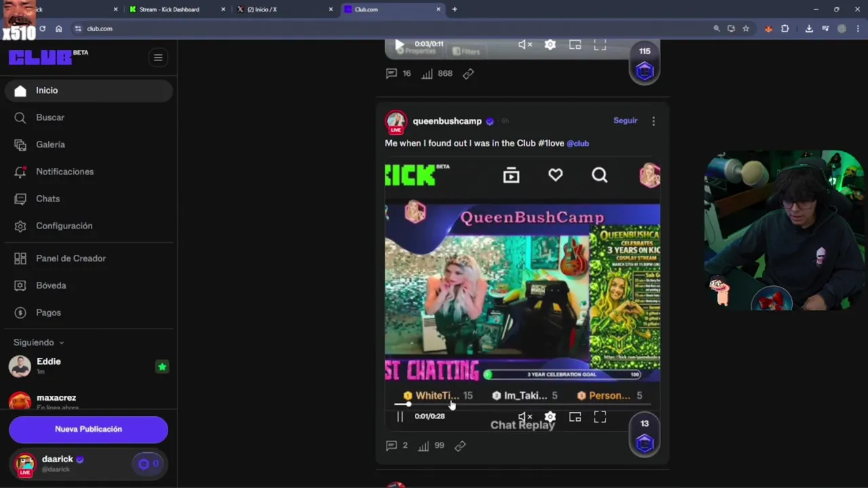Open settings gear on the top video

coord(550,45)
